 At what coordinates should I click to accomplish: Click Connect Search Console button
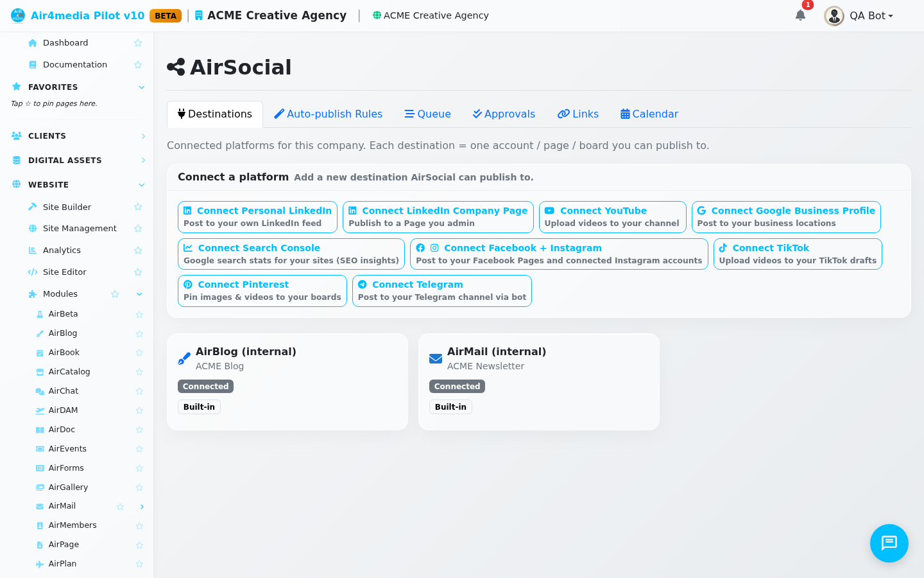point(291,254)
